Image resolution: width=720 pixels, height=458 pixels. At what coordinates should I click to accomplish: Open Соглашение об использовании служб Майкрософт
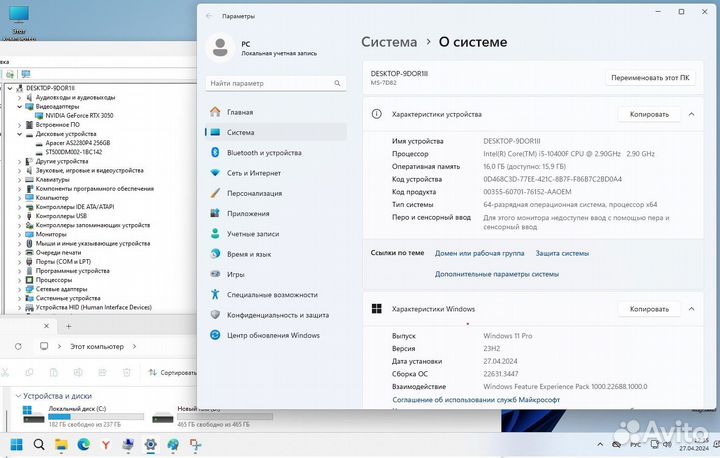[x=476, y=400]
